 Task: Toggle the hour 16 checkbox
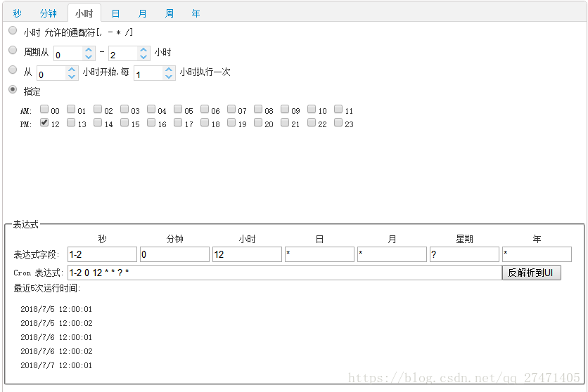[151, 122]
